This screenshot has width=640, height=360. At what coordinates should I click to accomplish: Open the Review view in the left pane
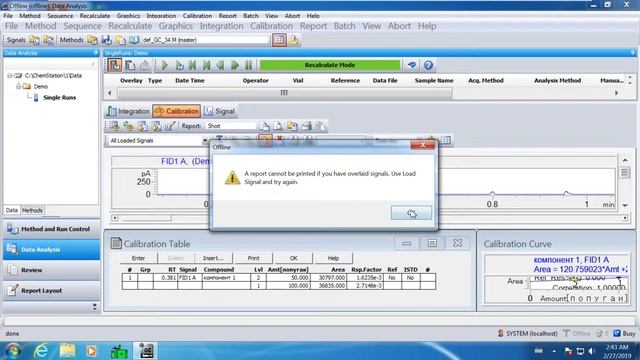(51, 270)
